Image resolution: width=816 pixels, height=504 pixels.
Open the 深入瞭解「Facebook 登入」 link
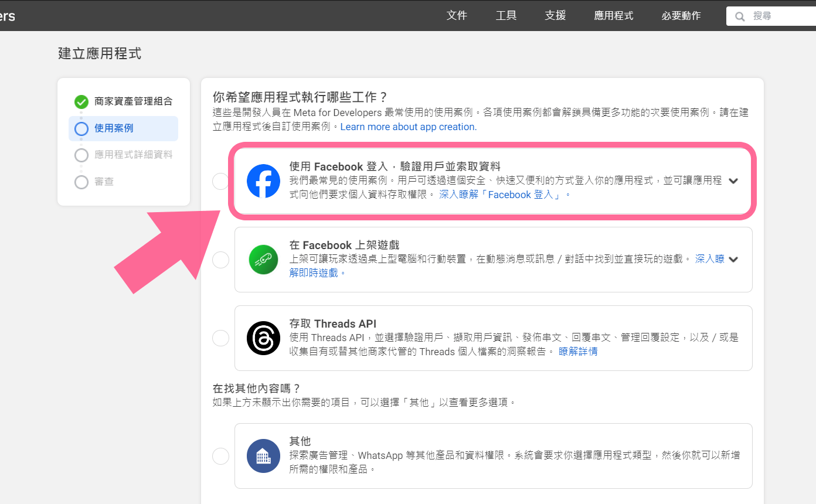point(505,195)
